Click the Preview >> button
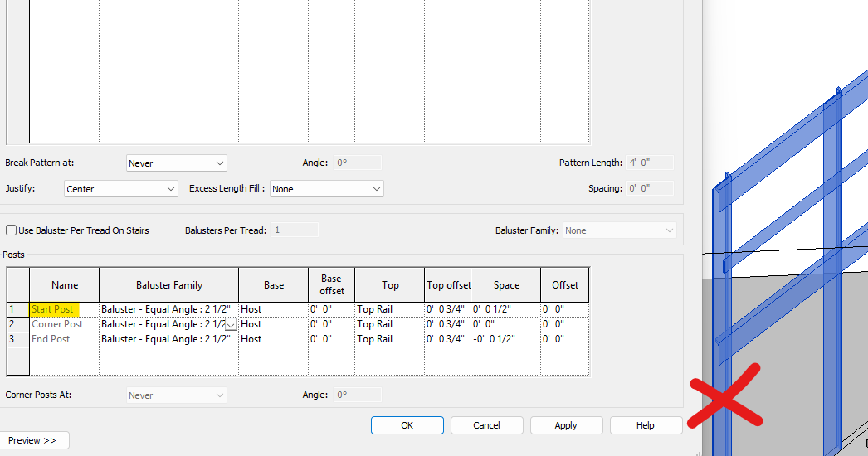This screenshot has width=868, height=456. [x=33, y=440]
